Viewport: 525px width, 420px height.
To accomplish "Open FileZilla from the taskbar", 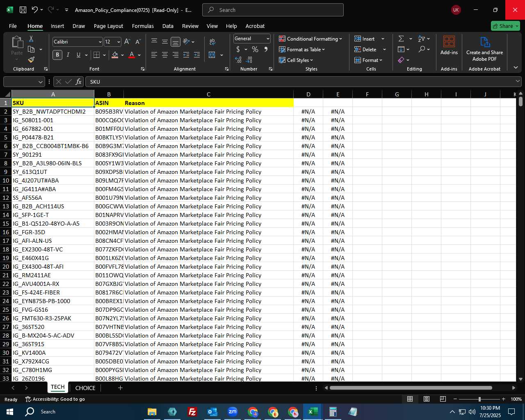I will pyautogui.click(x=192, y=412).
